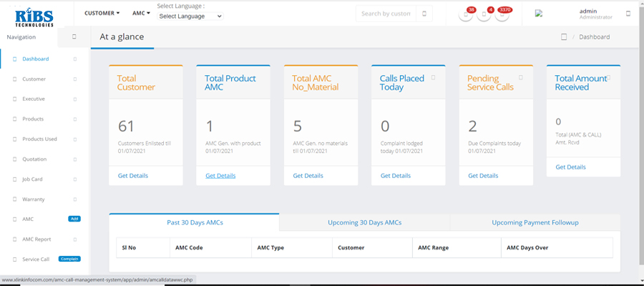Expand the admin user menu arrow
This screenshot has height=286, width=644.
tap(628, 13)
